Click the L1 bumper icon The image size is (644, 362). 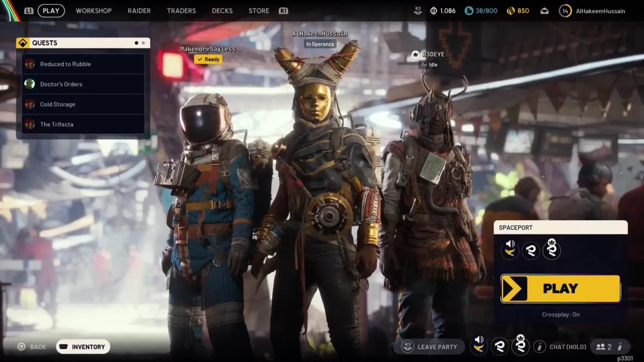tap(29, 11)
